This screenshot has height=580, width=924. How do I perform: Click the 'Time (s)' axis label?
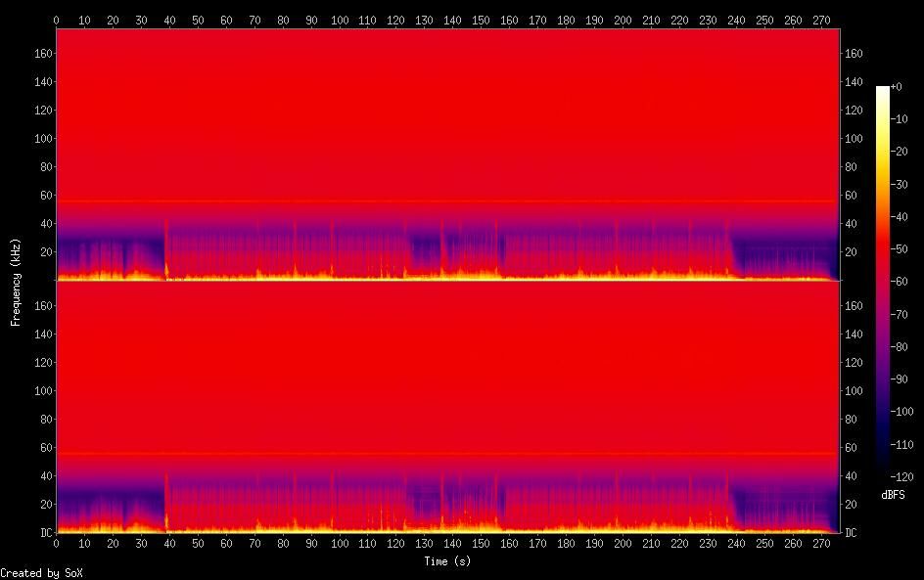(x=448, y=561)
